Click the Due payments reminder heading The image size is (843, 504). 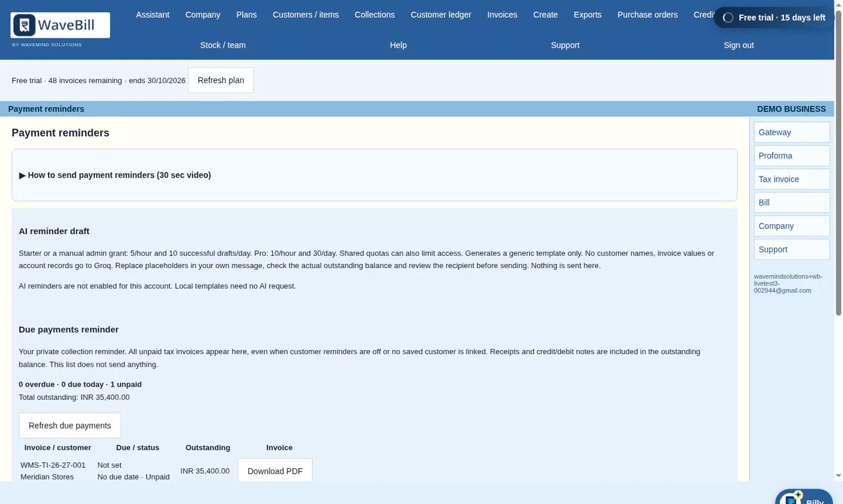(68, 330)
